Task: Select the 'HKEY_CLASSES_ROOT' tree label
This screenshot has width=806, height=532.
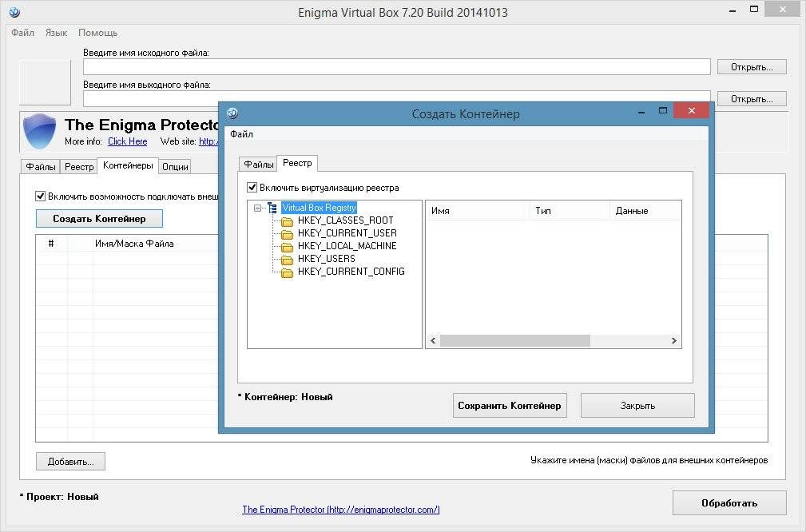Action: tap(345, 220)
